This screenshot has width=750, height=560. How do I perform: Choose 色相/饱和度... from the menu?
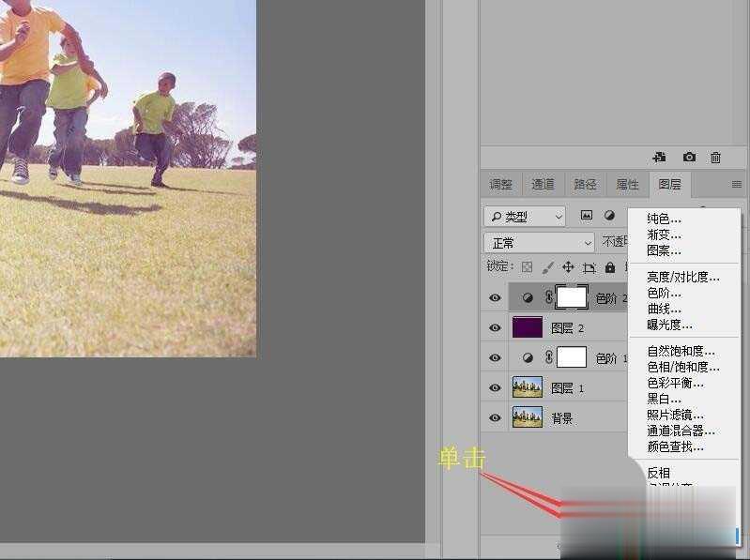pos(682,367)
